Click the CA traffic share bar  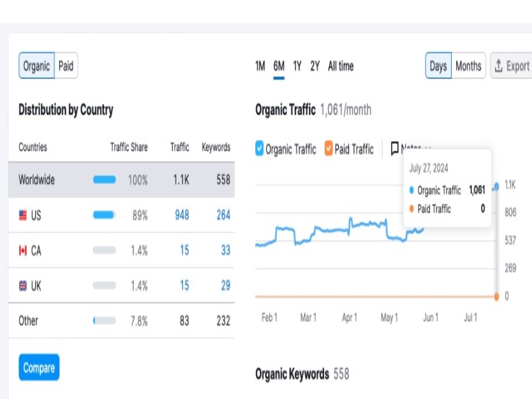(104, 251)
